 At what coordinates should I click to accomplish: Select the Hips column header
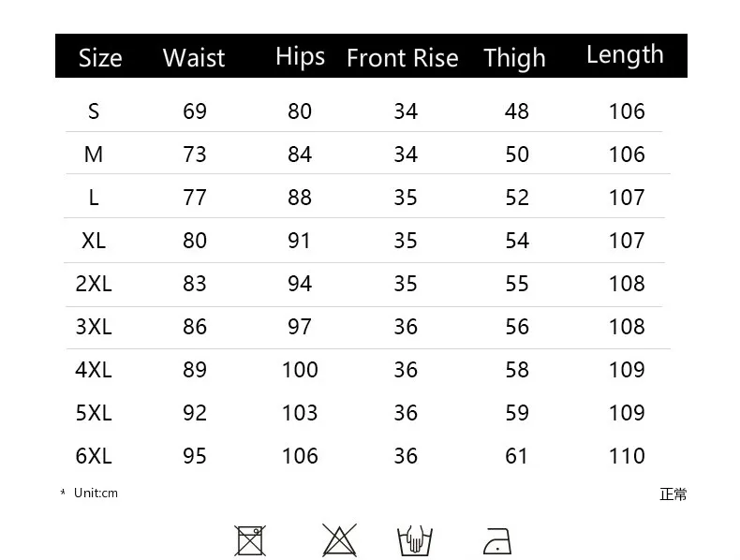300,57
